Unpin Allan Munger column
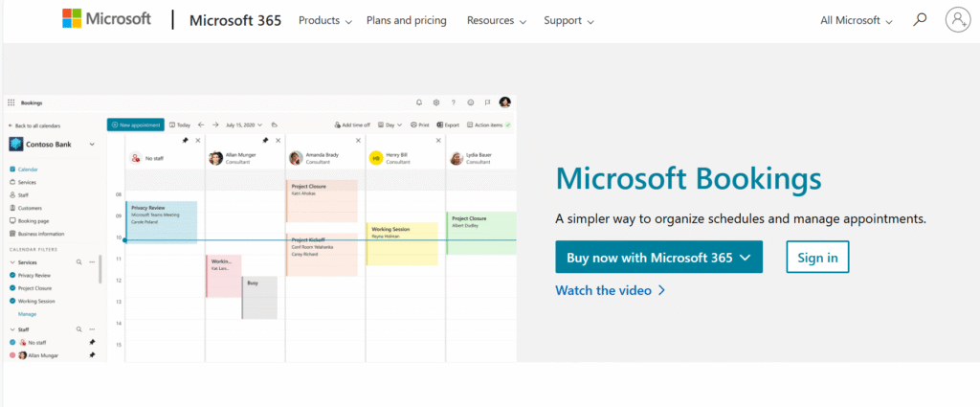Viewport: 980px width, 407px height. click(266, 141)
